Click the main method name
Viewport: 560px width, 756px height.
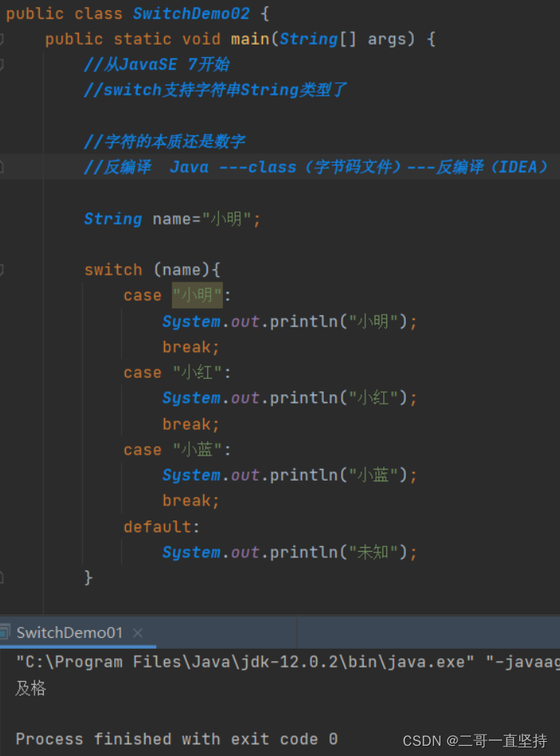pos(250,39)
